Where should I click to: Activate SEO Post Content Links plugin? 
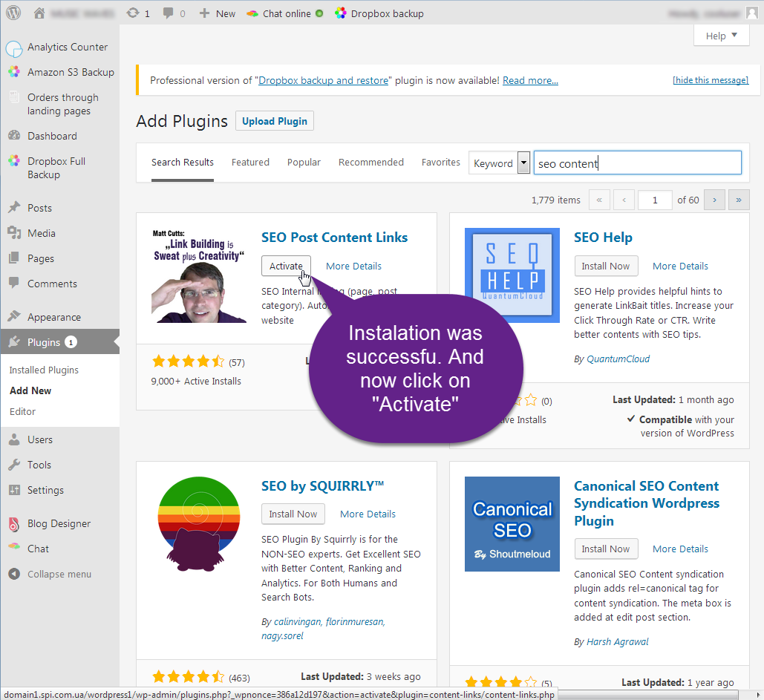point(286,266)
